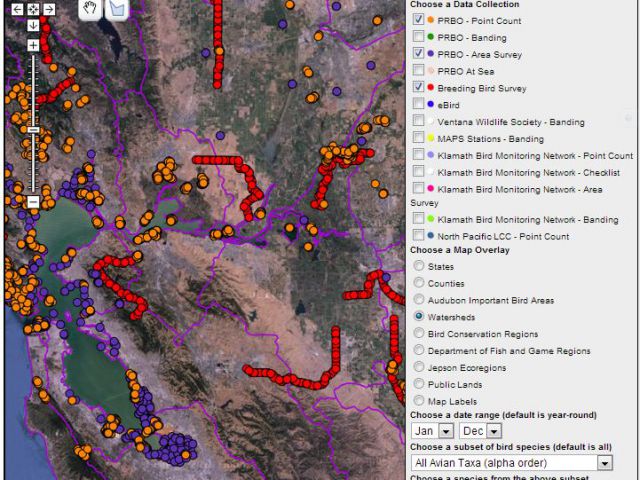Select Jepson Ecoregions overlay
Image resolution: width=640 pixels, height=480 pixels.
[x=418, y=367]
